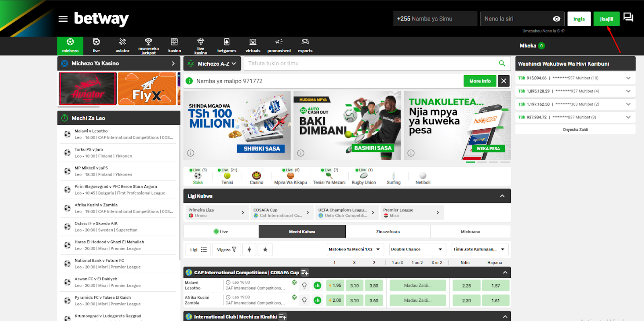Expand the TSh 1,895,128.29 winner row
644x321 pixels.
pyautogui.click(x=628, y=91)
